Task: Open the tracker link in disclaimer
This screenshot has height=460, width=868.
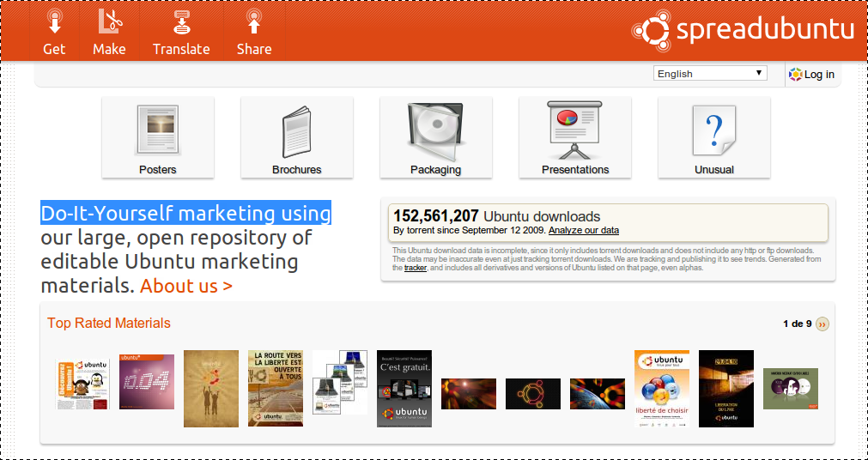Action: [416, 268]
